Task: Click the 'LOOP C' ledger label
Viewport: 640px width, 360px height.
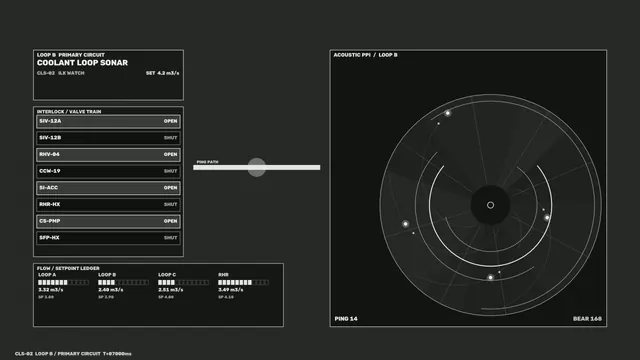Action: click(x=167, y=275)
